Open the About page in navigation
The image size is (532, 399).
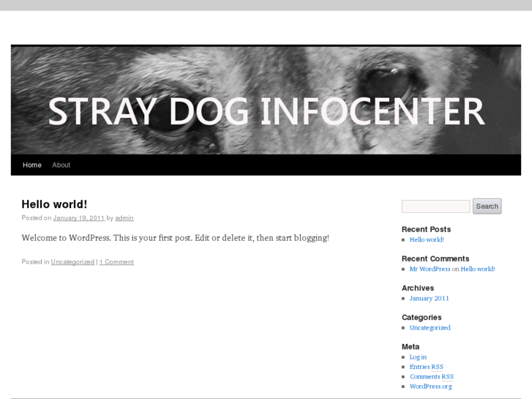[x=61, y=165]
